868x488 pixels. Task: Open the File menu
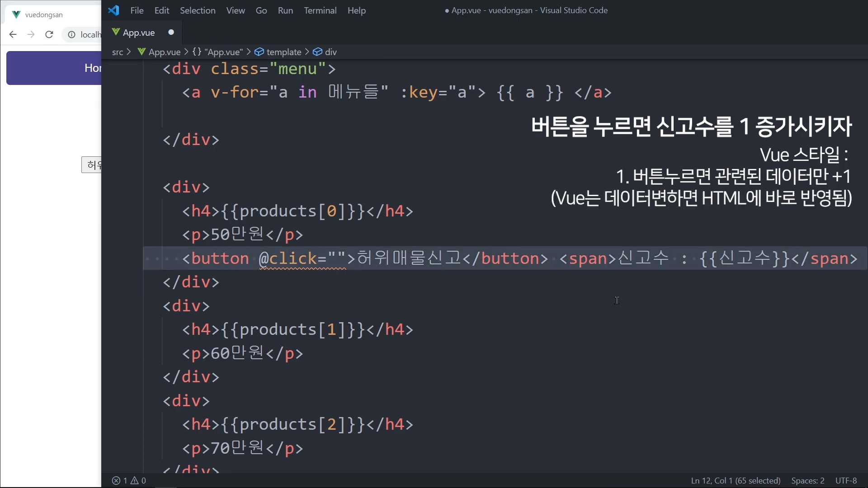[x=137, y=10]
